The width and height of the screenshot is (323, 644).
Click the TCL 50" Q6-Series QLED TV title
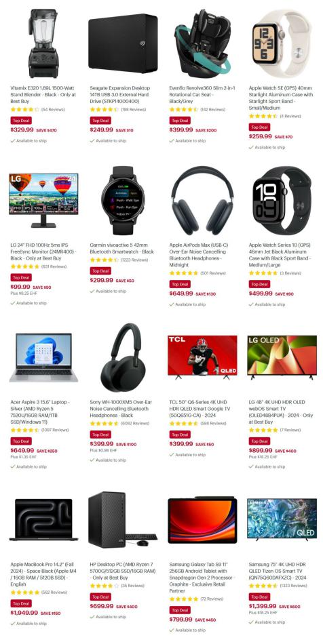(x=200, y=409)
